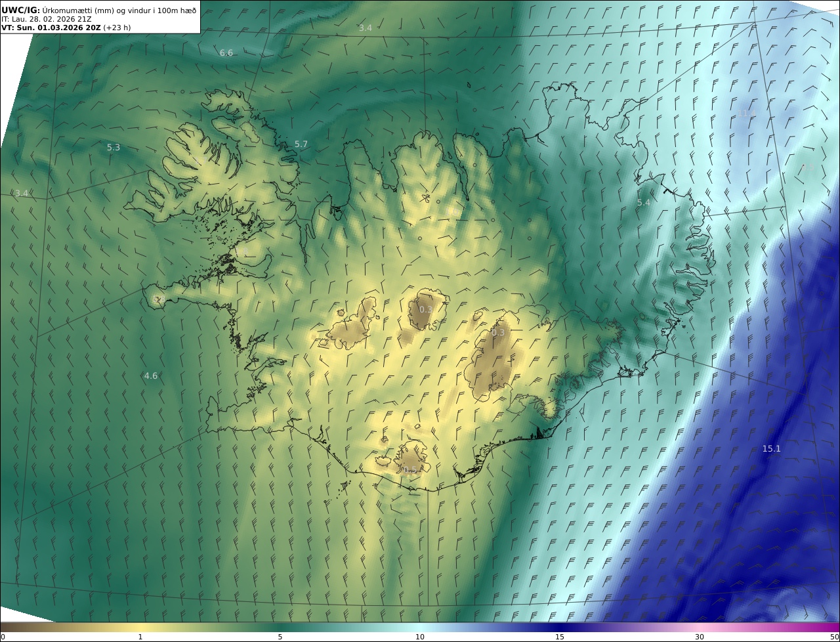Click the colorbar tick label 10
This screenshot has height=642, width=840.
click(x=420, y=637)
